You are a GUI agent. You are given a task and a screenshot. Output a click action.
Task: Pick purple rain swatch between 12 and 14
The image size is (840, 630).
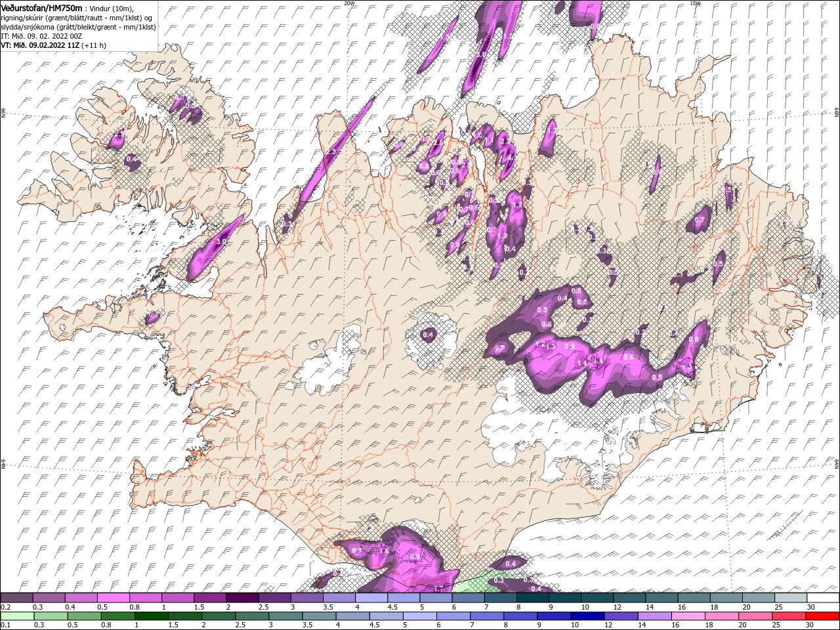pyautogui.click(x=620, y=616)
